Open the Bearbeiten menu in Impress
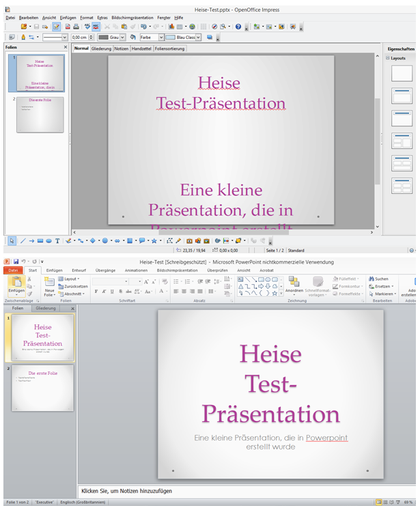The height and width of the screenshot is (510, 420). click(29, 18)
